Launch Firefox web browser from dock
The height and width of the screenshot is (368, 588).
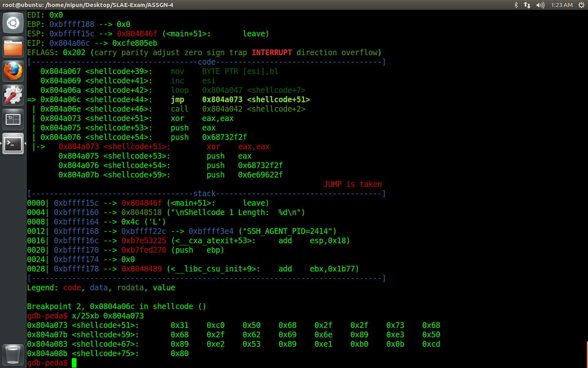point(13,71)
